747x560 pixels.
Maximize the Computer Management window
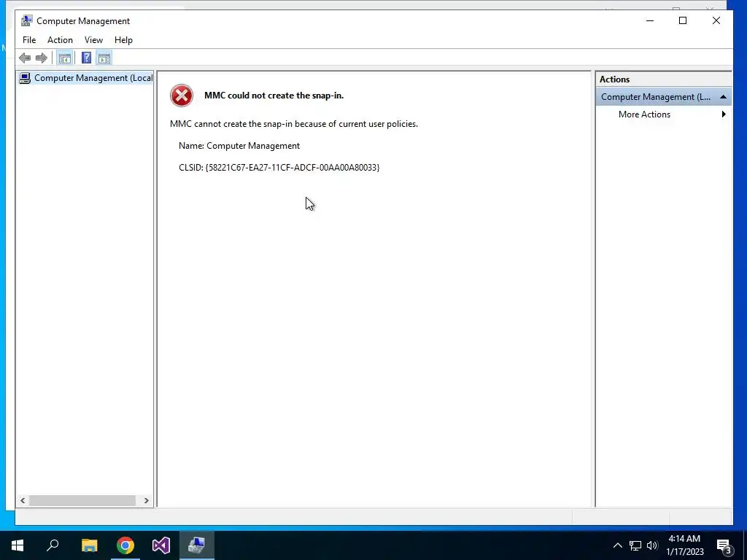coord(683,21)
